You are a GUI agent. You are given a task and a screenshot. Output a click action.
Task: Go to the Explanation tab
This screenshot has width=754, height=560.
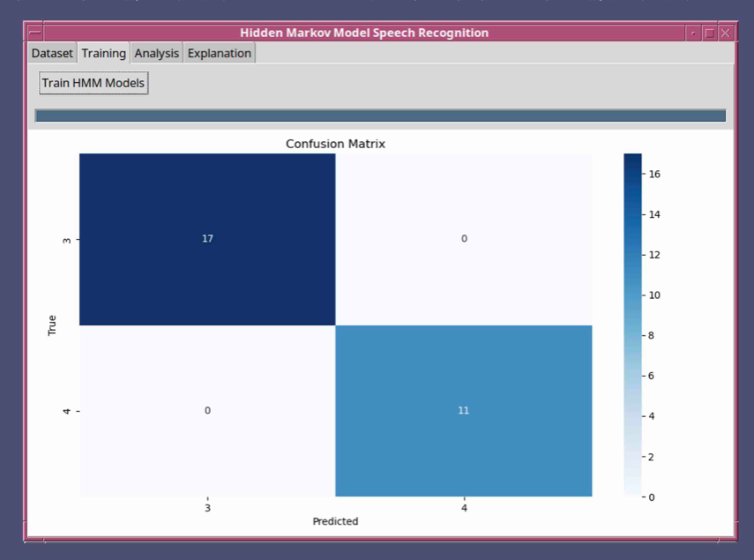coord(220,53)
